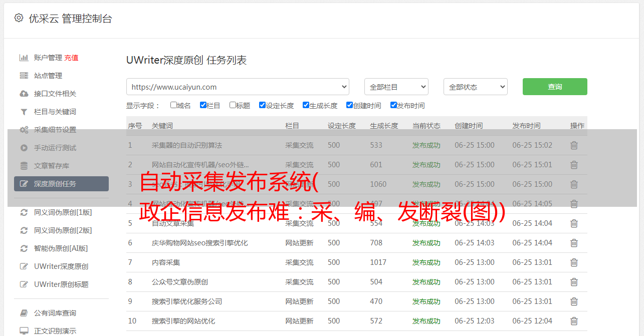The image size is (644, 336).
Task: Click the red 充值 link
Action: click(71, 58)
